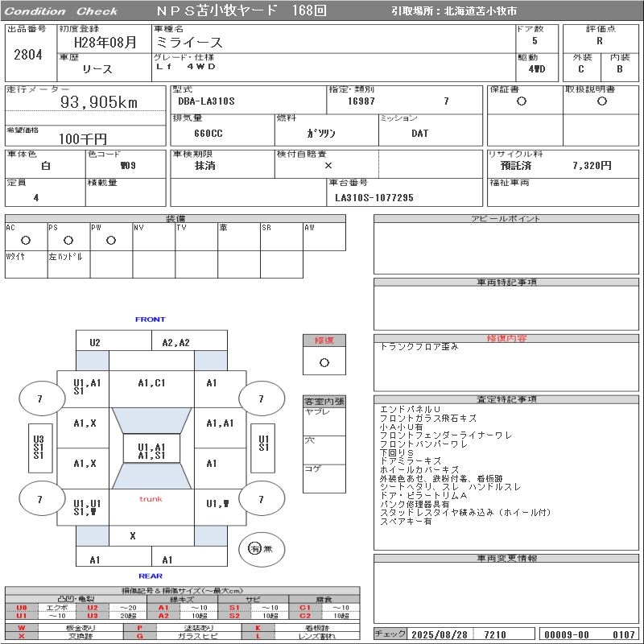The image size is (644, 644).
Task: Click the 'U1 S1' side sill box
Action: point(263,448)
